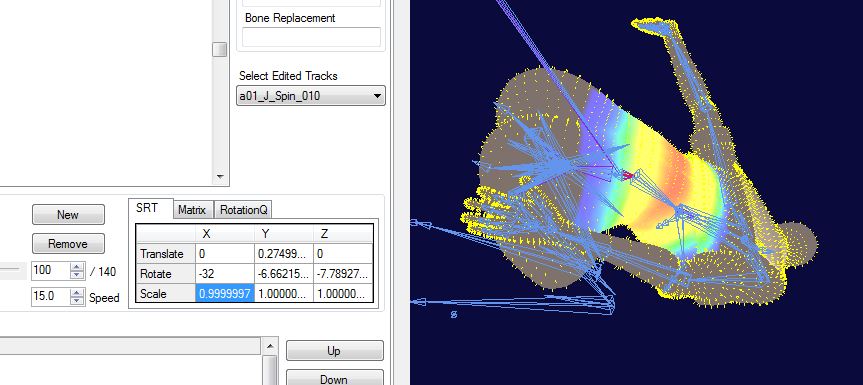Decrease Speed with the down arrow

(x=78, y=301)
